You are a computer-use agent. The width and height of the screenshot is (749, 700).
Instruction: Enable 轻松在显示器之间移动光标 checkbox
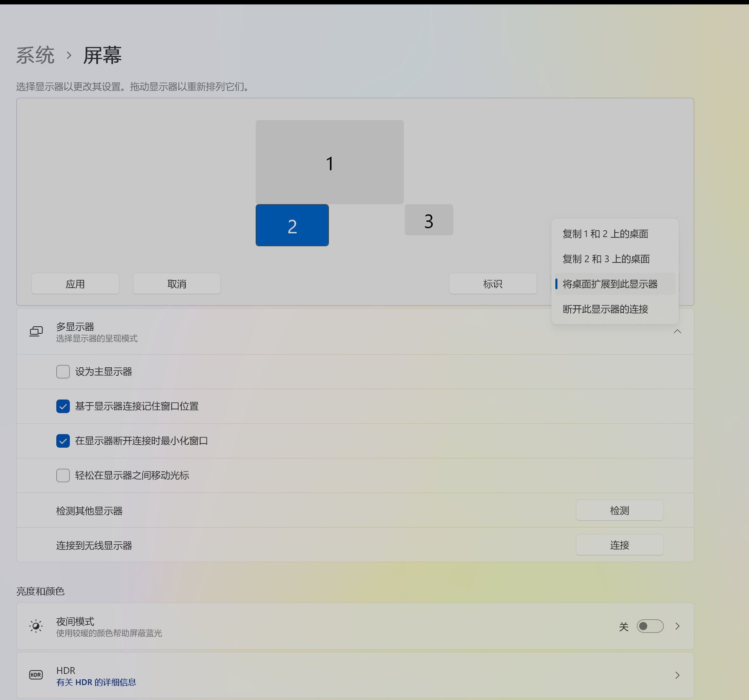[x=63, y=475]
